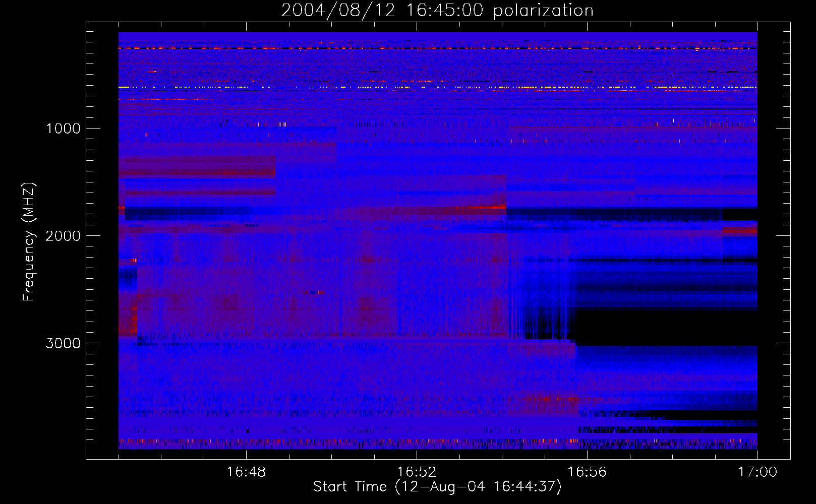Click the 16:52 time tick label
This screenshot has height=504, width=816.
click(x=417, y=472)
